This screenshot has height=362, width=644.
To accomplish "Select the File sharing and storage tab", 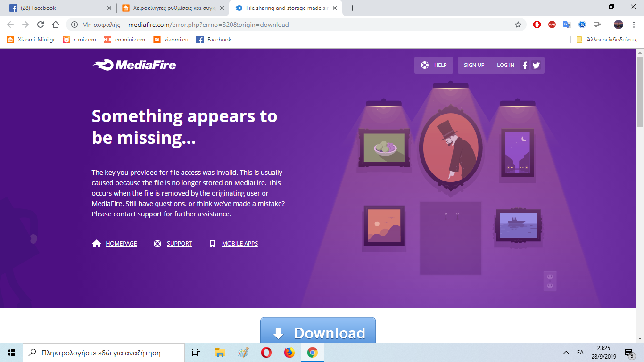I will pos(286,8).
